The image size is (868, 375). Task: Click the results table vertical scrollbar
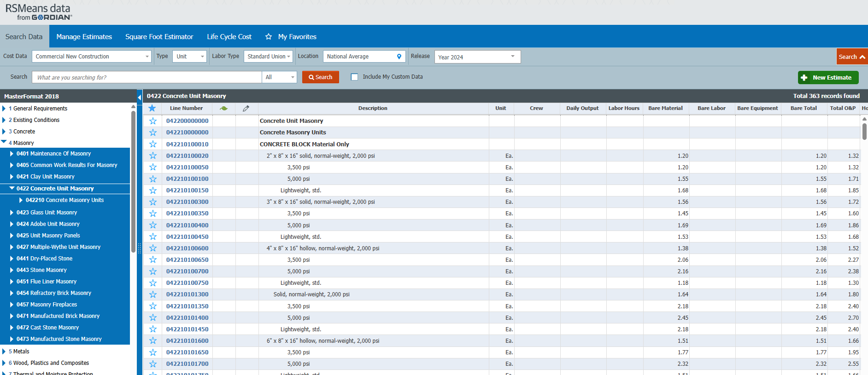864,131
